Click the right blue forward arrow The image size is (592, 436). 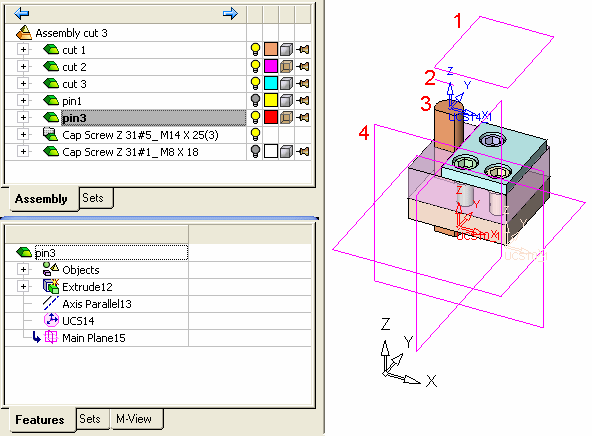point(230,14)
